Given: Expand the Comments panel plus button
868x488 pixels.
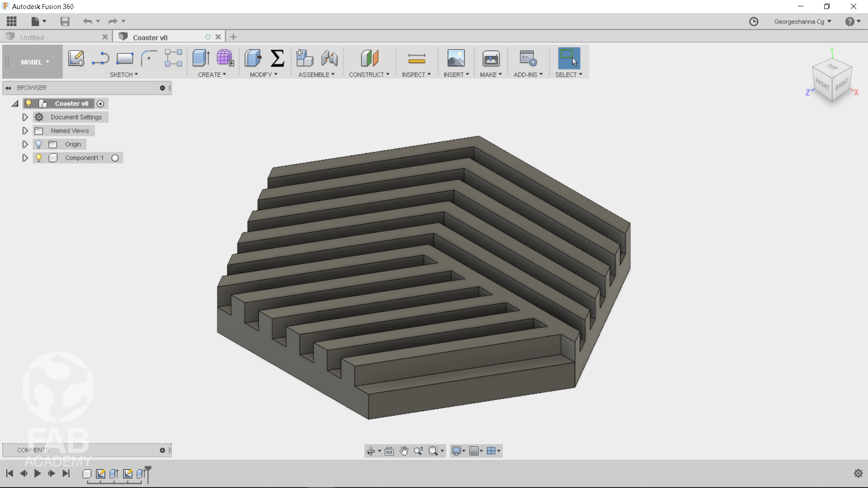Looking at the screenshot, I should 162,450.
